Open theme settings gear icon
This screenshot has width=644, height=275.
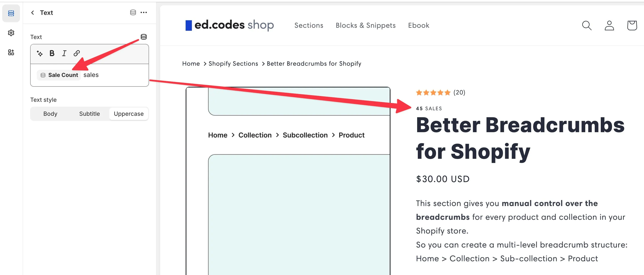(x=11, y=33)
